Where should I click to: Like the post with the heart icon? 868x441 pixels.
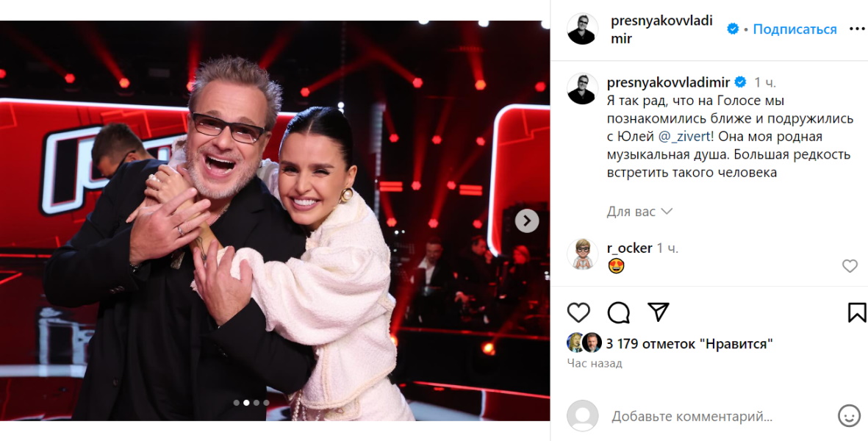tap(578, 312)
